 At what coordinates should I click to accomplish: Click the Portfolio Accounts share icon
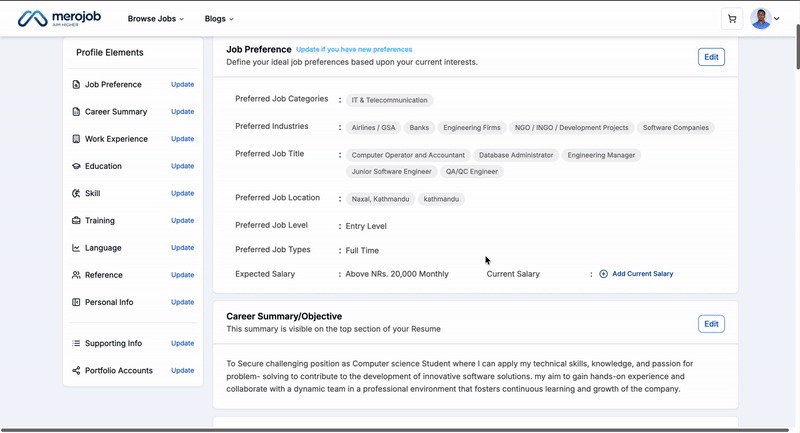coord(76,371)
